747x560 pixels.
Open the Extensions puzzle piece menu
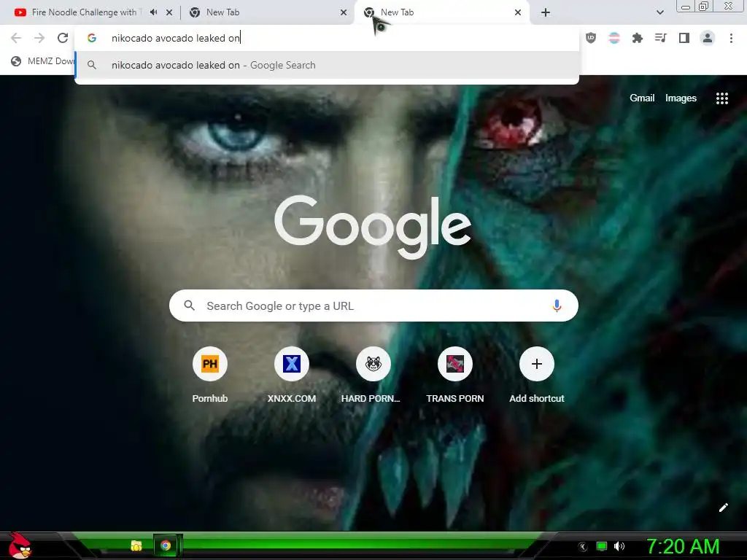(x=638, y=38)
